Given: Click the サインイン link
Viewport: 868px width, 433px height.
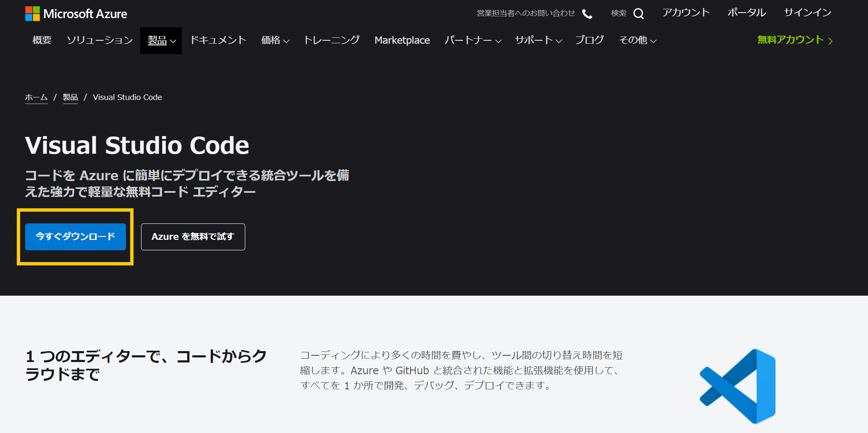Looking at the screenshot, I should coord(808,13).
